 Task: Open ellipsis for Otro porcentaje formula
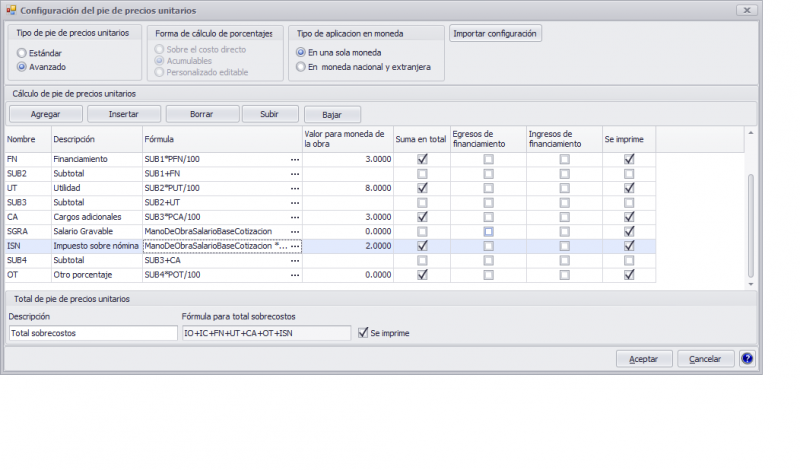(x=294, y=275)
